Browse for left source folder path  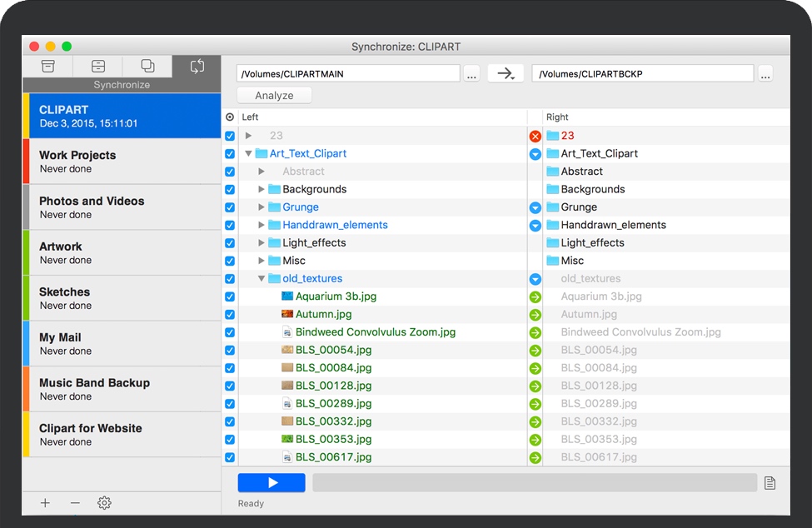click(x=472, y=74)
